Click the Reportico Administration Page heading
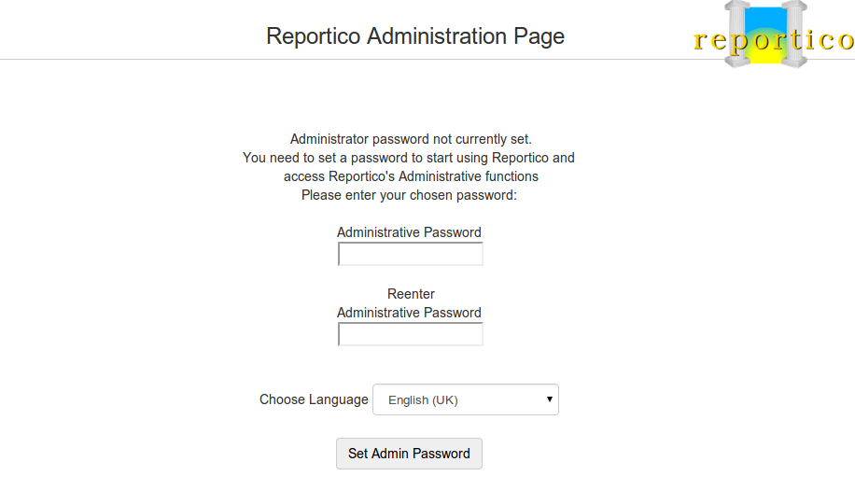The image size is (855, 504). click(415, 36)
